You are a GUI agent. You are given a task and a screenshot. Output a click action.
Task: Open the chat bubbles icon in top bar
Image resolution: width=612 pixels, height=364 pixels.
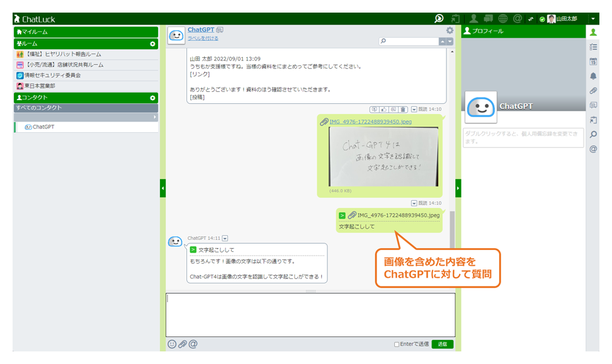tap(488, 18)
